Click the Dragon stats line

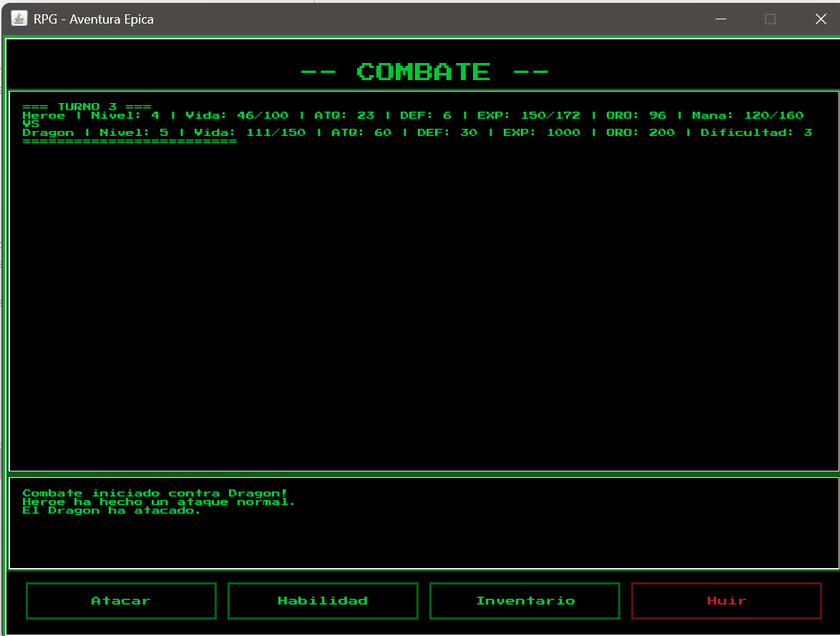tap(417, 132)
